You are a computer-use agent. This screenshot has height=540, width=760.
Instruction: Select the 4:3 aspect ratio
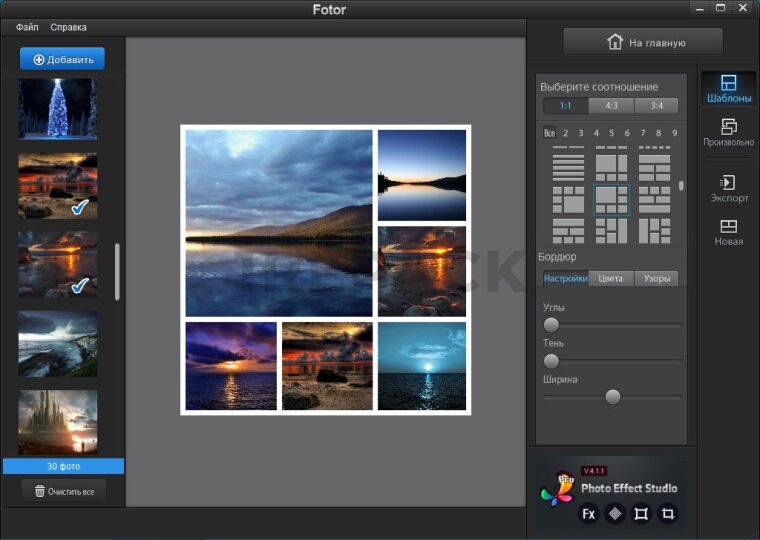tap(611, 106)
